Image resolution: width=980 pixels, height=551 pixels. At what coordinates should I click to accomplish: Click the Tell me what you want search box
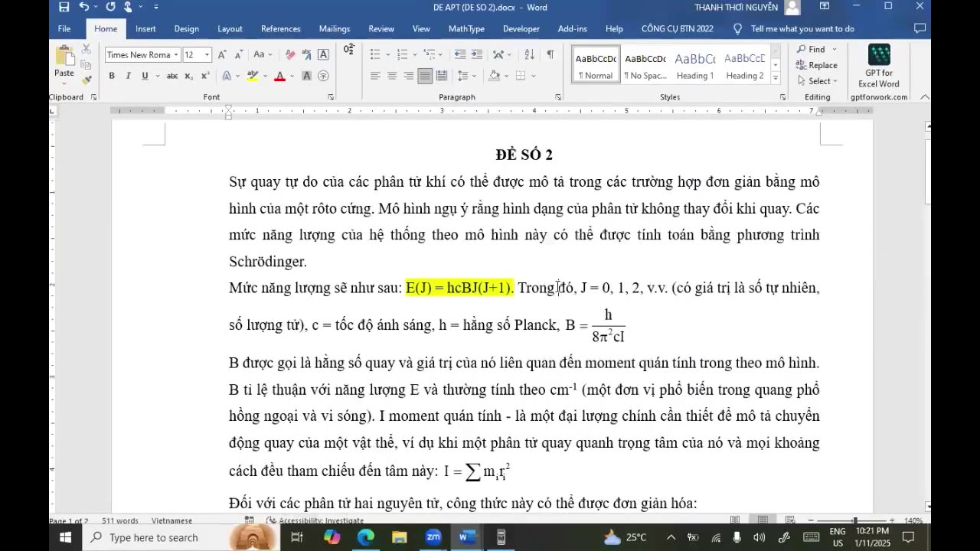pos(802,29)
